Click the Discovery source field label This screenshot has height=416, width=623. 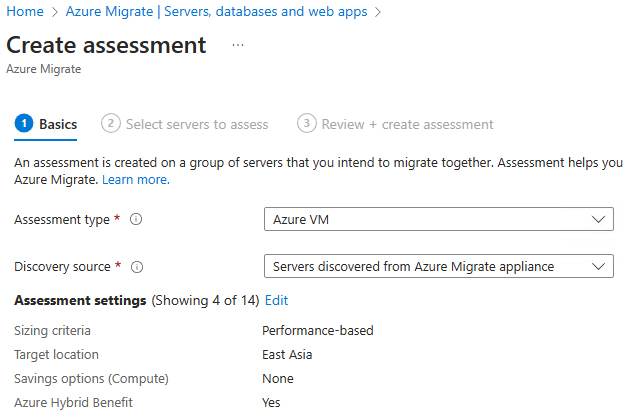pos(62,267)
